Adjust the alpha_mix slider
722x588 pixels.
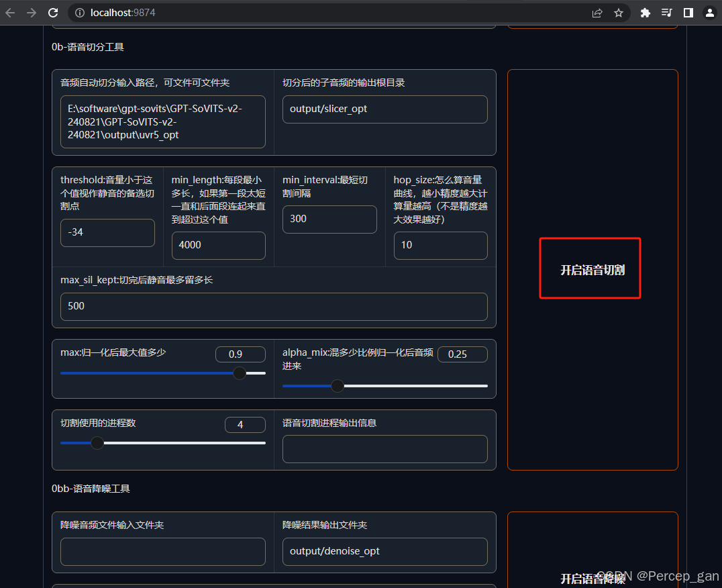tap(385, 386)
